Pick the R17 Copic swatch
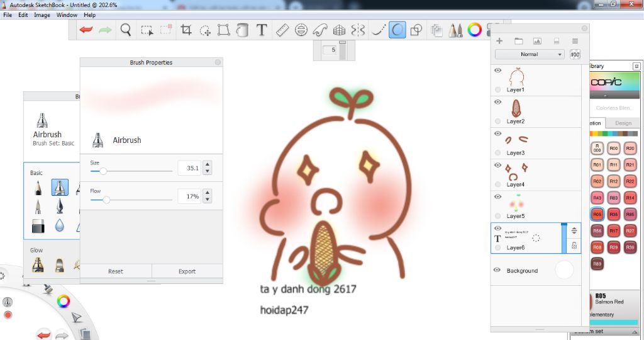644x340 pixels. click(x=614, y=230)
